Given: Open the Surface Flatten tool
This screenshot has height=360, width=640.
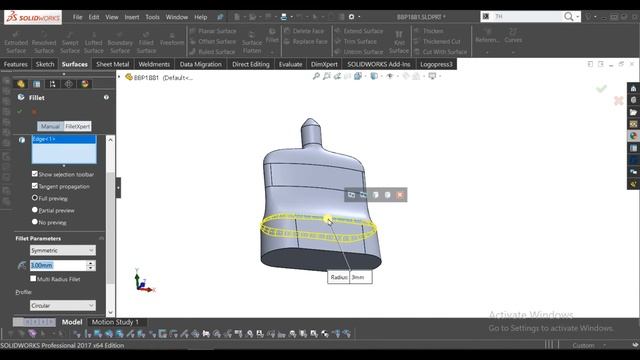Looking at the screenshot, I should tap(252, 42).
